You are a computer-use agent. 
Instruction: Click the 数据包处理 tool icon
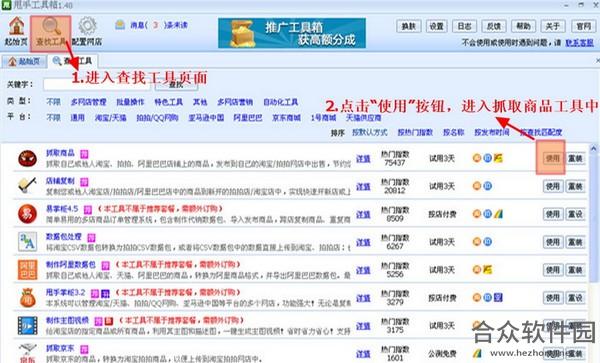point(27,242)
